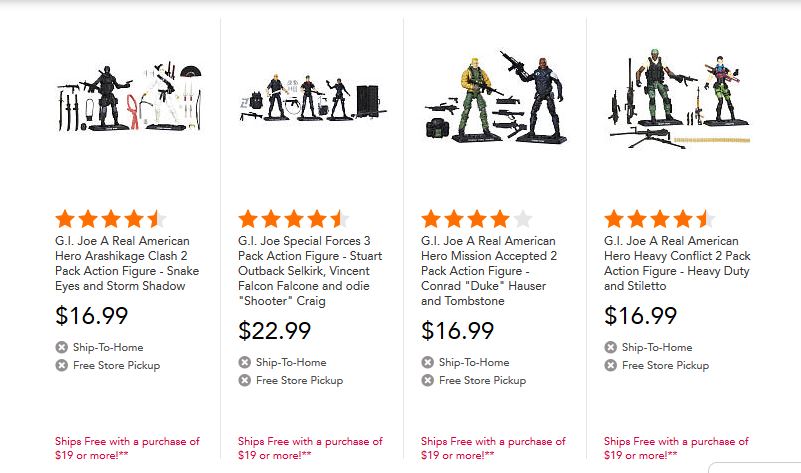Click Free Store Pickup icon under Arashikage Clash
This screenshot has width=801, height=473.
click(x=62, y=365)
